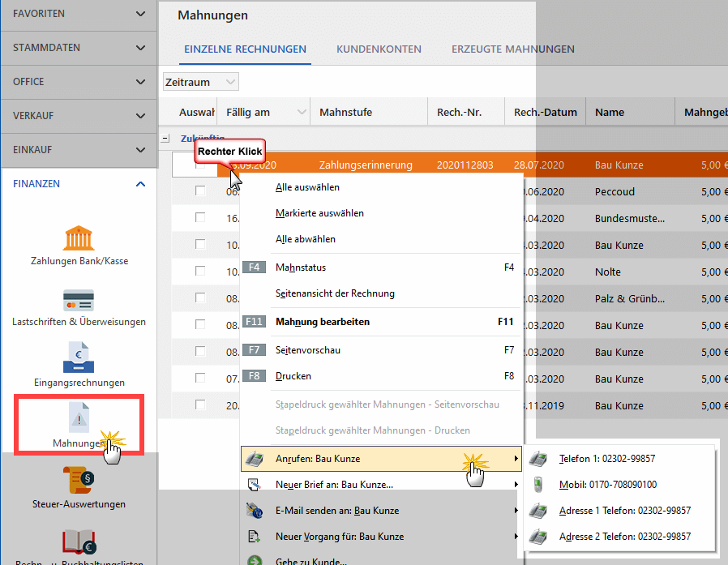Choose Mahnung bearbeiten menu entry
Screen dimensions: 728x565
(x=381, y=322)
